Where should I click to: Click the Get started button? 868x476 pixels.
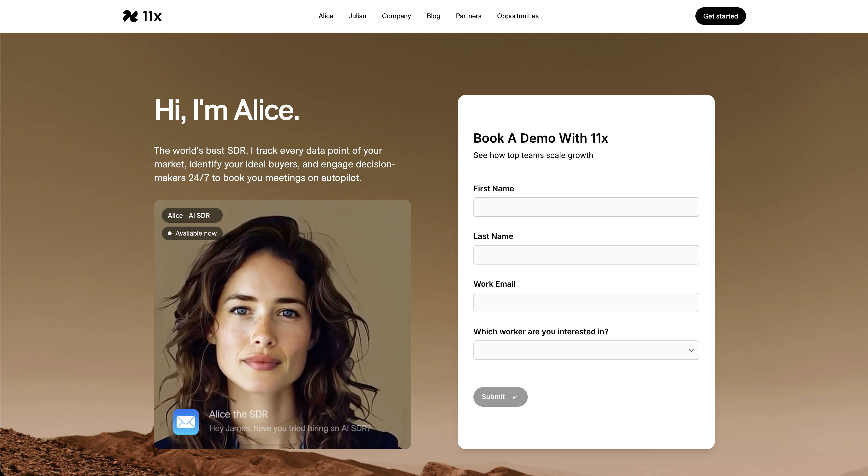(x=720, y=16)
